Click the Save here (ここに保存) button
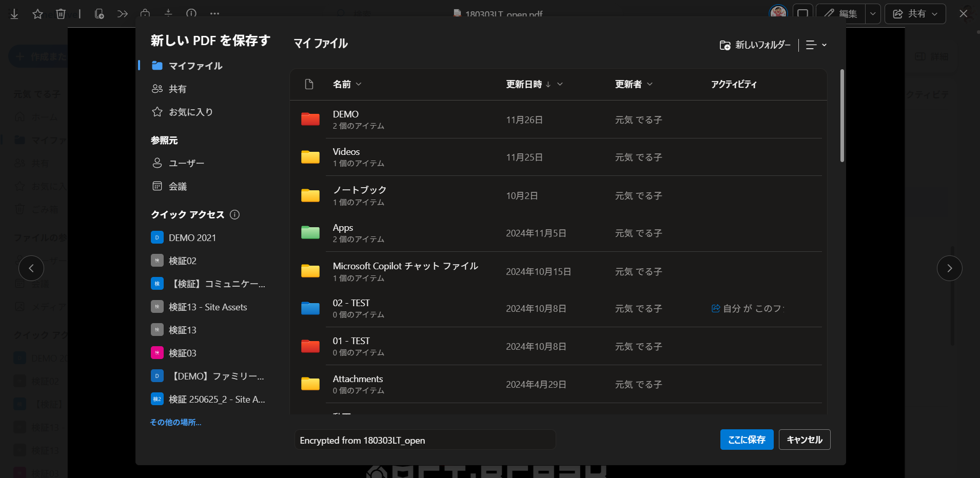Viewport: 980px width, 478px height. click(747, 440)
